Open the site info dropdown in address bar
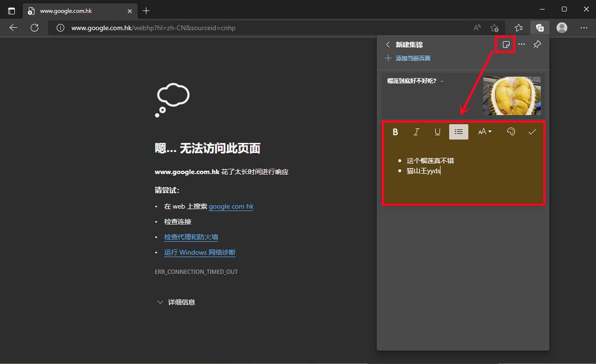Screen dimensions: 596x364 60,28
